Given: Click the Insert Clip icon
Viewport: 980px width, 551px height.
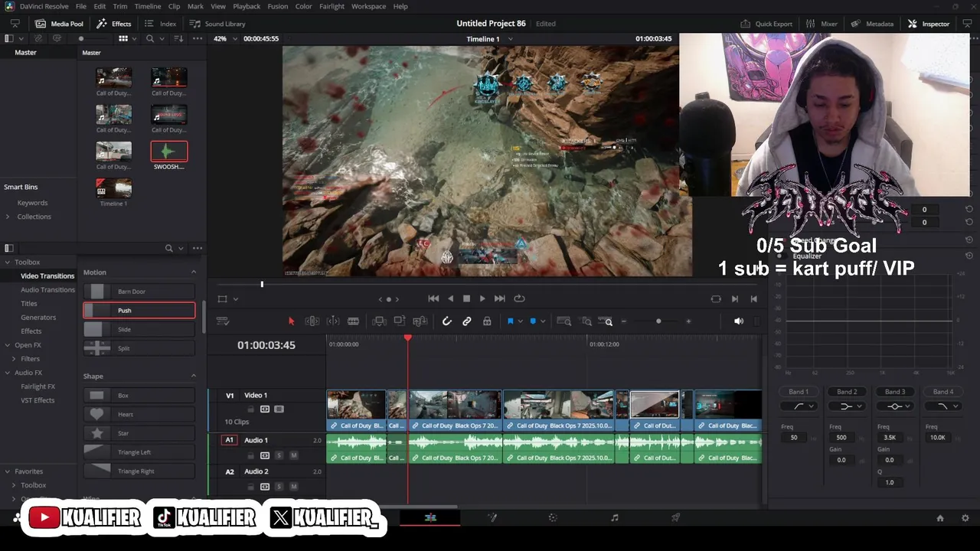Looking at the screenshot, I should point(379,321).
